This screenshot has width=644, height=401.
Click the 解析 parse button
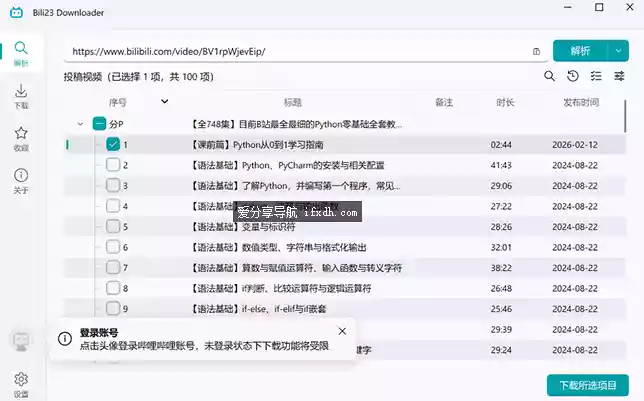point(580,51)
